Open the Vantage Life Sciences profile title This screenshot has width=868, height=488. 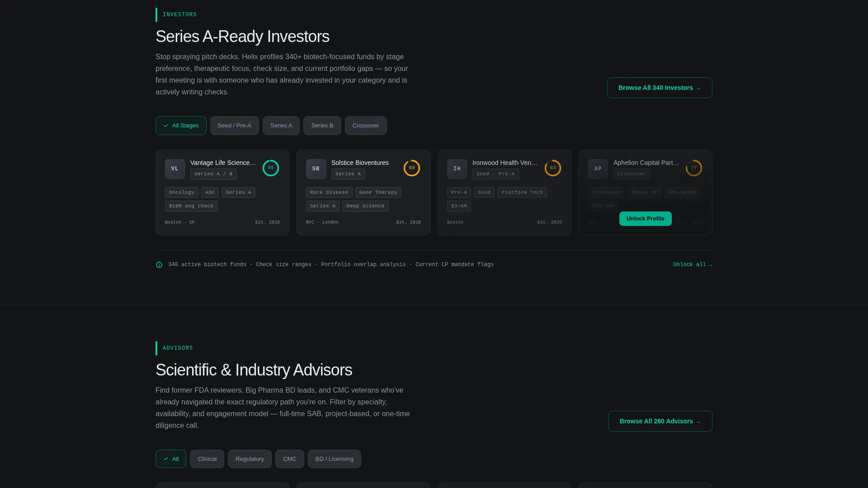223,163
